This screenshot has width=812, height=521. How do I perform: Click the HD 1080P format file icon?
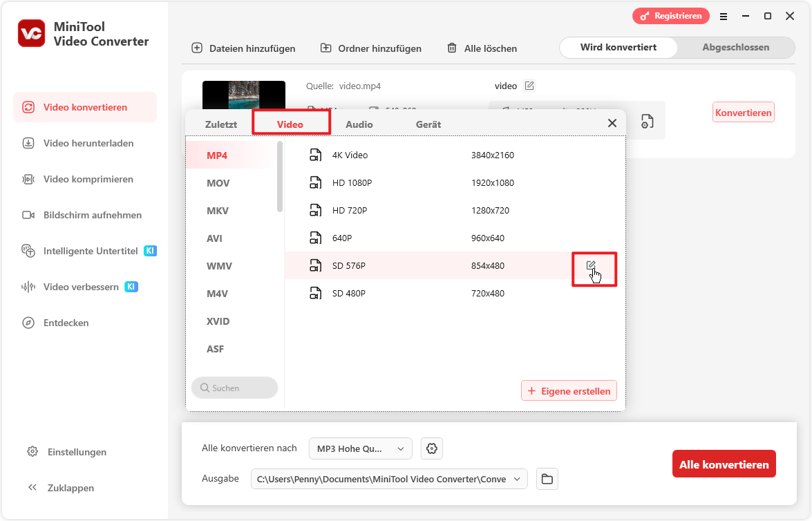315,182
